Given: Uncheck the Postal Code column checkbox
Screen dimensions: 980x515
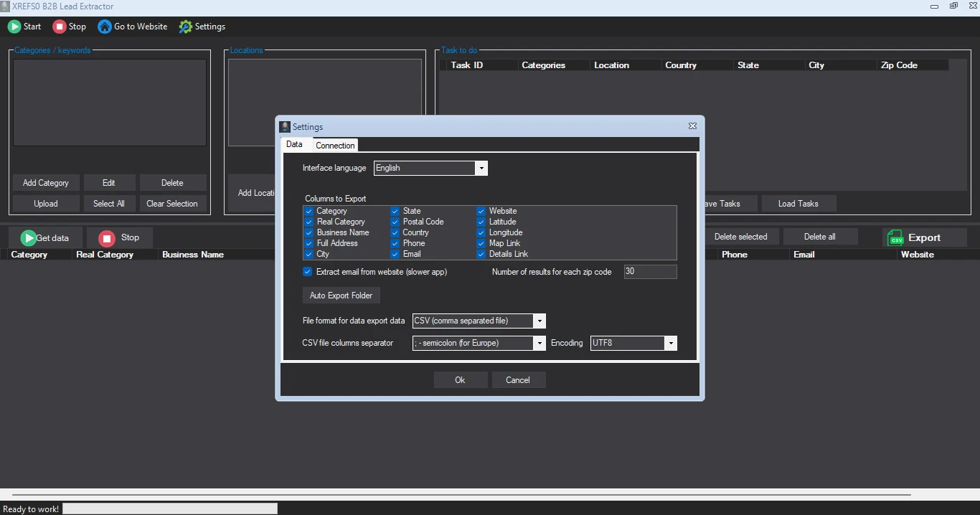Looking at the screenshot, I should point(395,222).
